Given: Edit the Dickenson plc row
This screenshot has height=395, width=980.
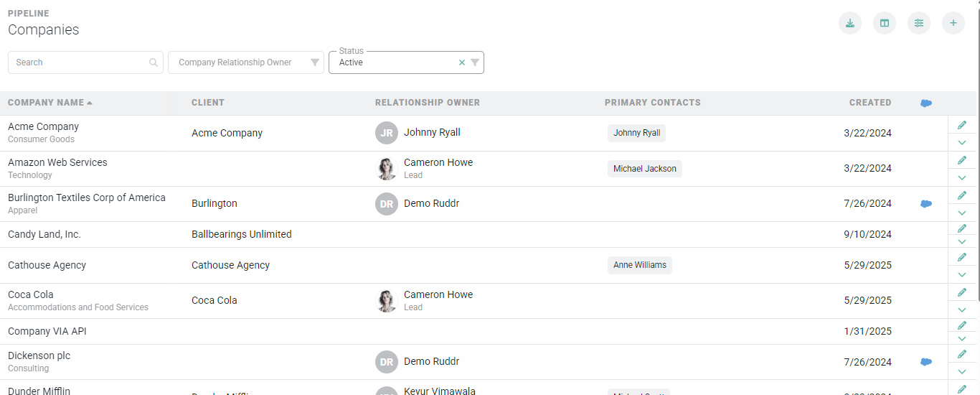Looking at the screenshot, I should pos(962,354).
